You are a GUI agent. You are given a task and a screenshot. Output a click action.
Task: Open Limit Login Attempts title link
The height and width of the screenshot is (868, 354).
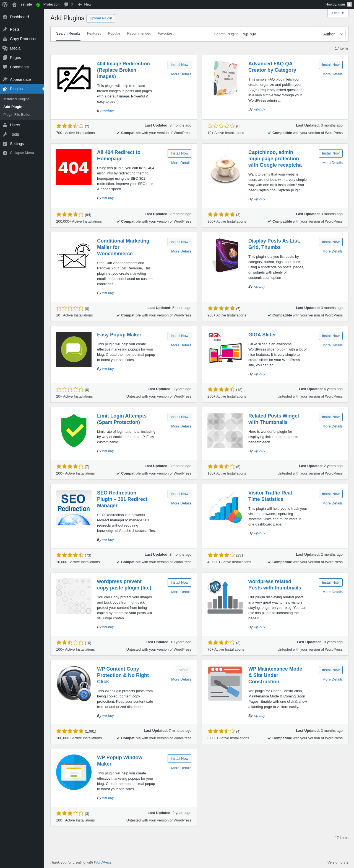[x=122, y=419]
